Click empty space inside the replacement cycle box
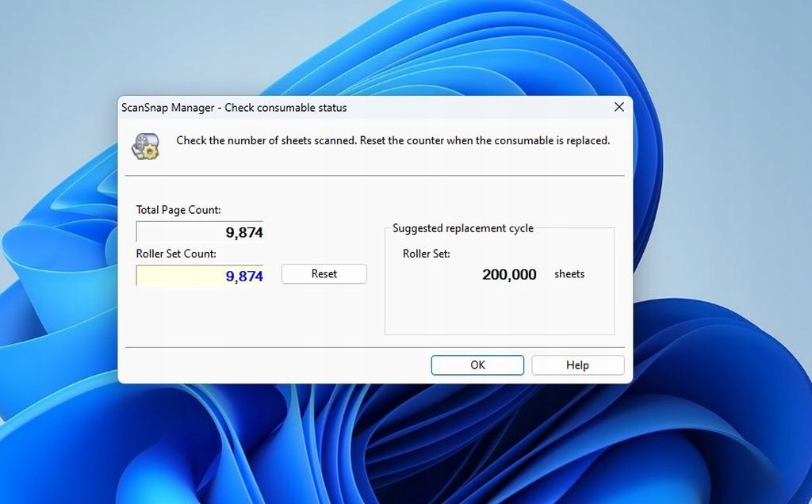The height and width of the screenshot is (504, 812). (500, 313)
